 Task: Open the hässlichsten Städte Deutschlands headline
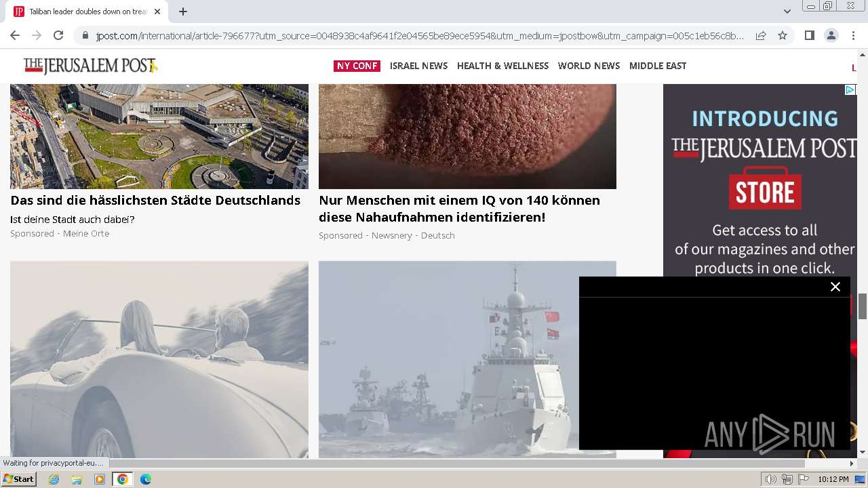pos(155,200)
